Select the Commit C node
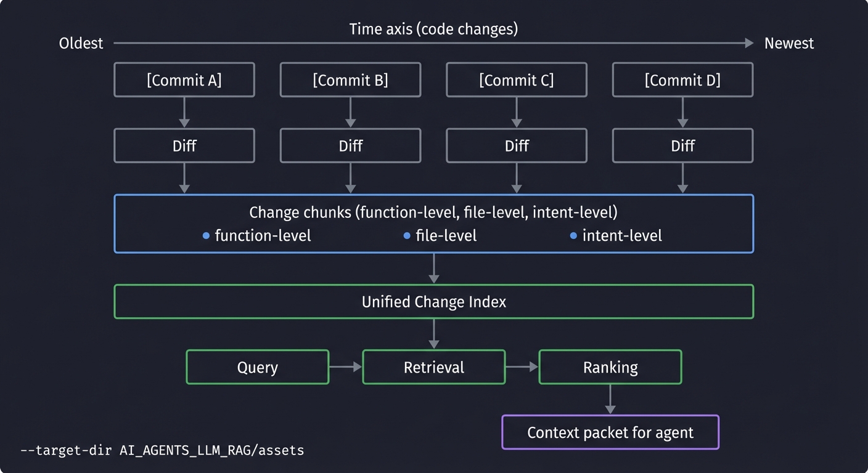Screen dimensions: 868x473 516,79
